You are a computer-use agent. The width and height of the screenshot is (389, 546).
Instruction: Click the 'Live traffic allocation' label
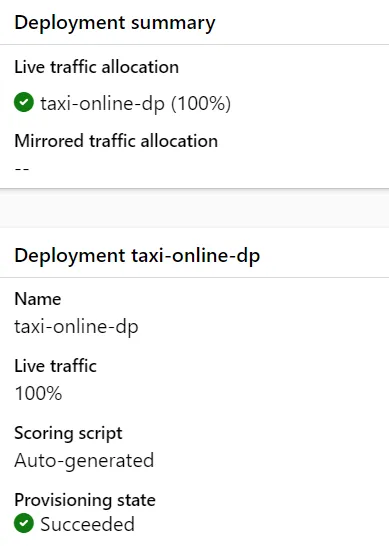(x=96, y=67)
